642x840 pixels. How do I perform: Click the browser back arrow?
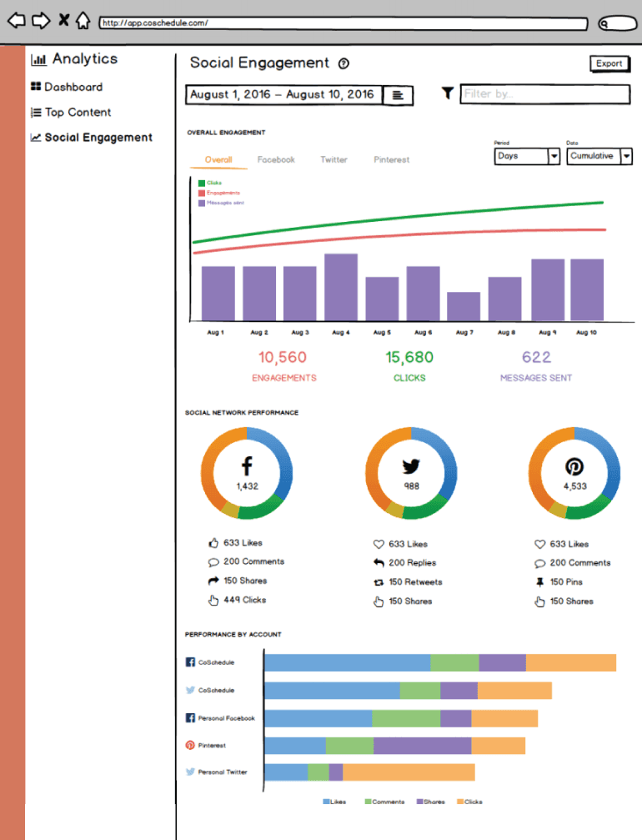[x=17, y=21]
